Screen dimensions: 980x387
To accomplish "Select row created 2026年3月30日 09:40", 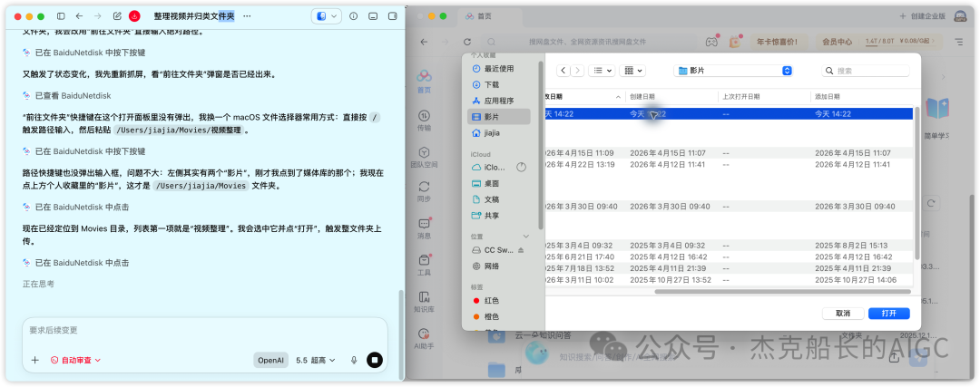I will click(x=728, y=207).
